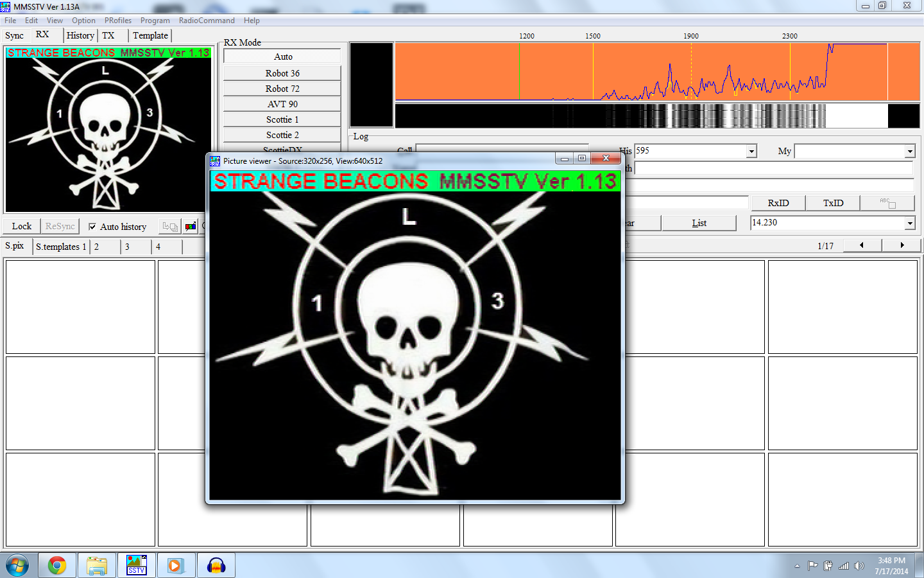Viewport: 924px width, 578px height.
Task: Launch Google Chrome from taskbar
Action: [x=57, y=566]
